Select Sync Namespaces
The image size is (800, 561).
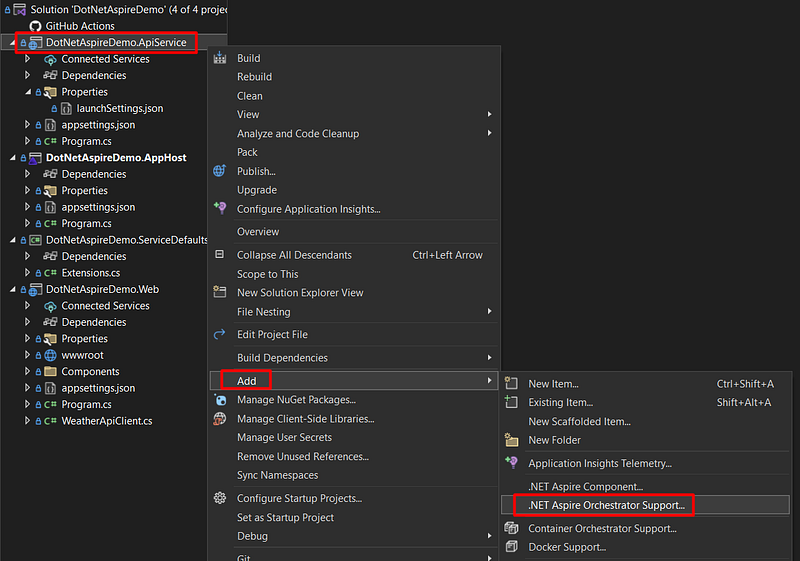click(x=354, y=475)
